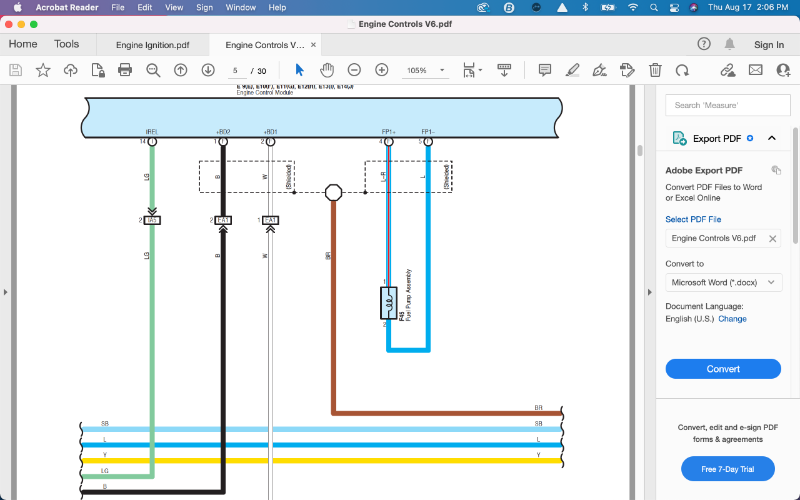Bookmark the file with the star icon
The image size is (800, 500).
43,70
